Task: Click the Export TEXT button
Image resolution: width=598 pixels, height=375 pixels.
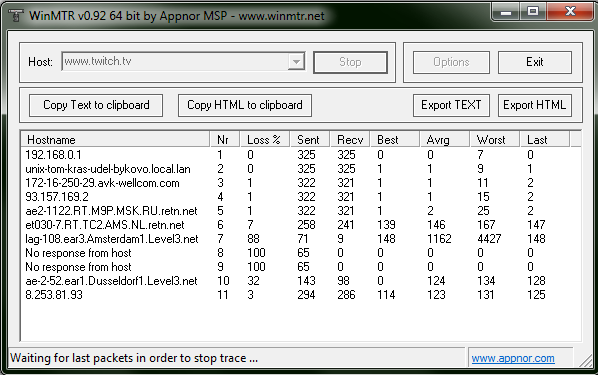Action: [x=451, y=105]
